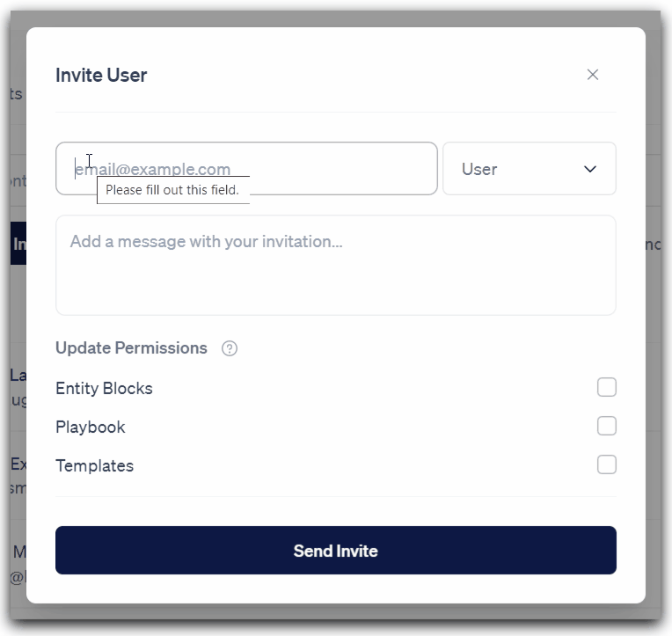Click the Templates label text
The width and height of the screenshot is (672, 636).
tap(95, 466)
